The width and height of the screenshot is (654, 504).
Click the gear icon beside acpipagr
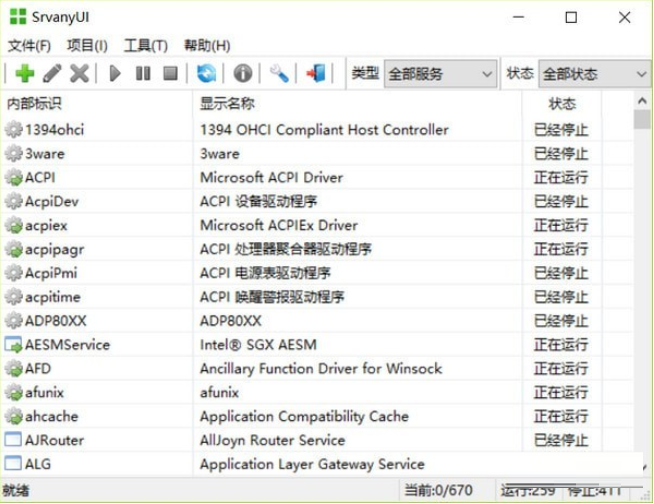(x=14, y=249)
